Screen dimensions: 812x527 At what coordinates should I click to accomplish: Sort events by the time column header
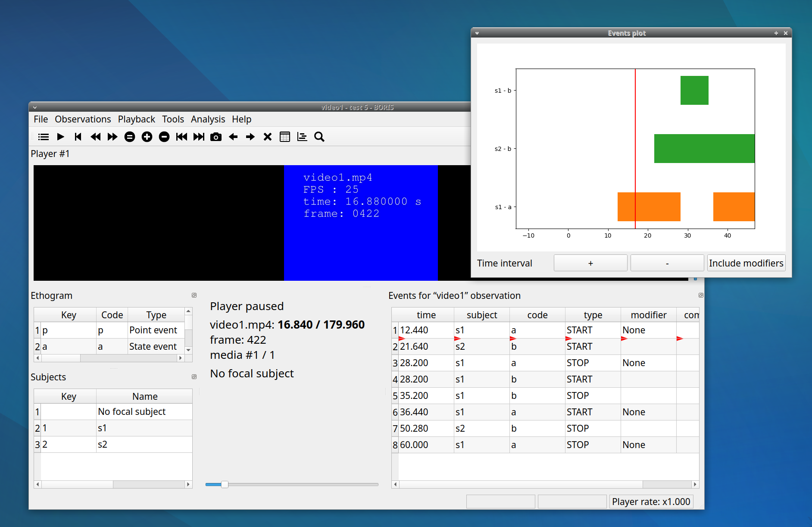tap(426, 315)
